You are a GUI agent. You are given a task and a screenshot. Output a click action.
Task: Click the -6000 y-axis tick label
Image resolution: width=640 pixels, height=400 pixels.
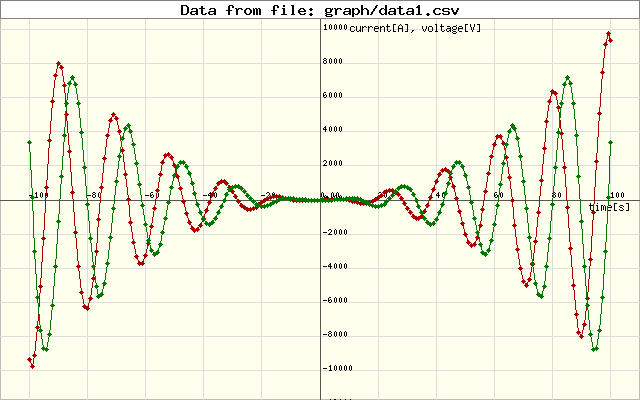click(x=334, y=300)
